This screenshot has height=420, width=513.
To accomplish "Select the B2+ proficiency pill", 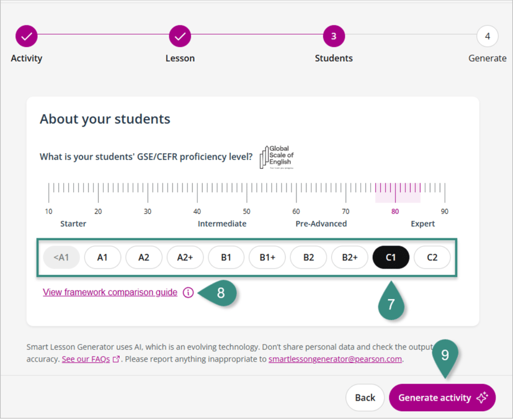I will pos(350,257).
